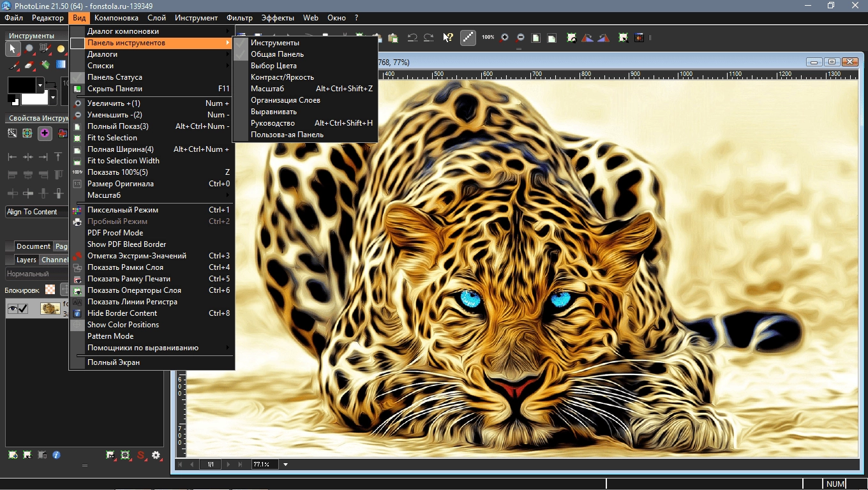Open the Нормальный blend mode dropdown
Viewport: 868px width, 490px height.
[36, 274]
